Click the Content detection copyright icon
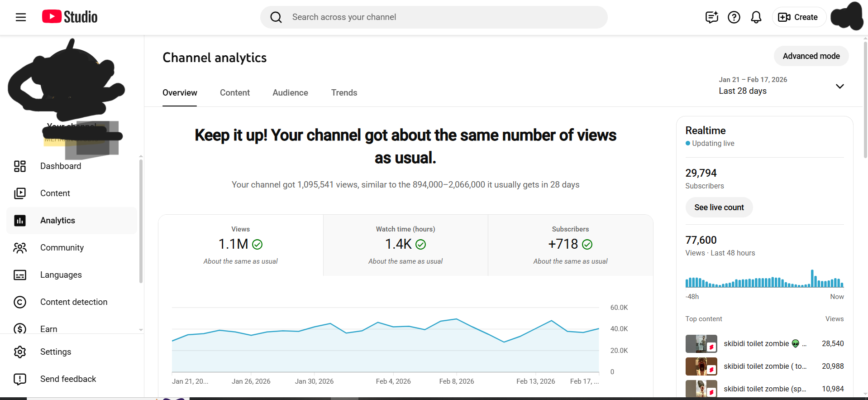868x400 pixels. click(x=20, y=302)
